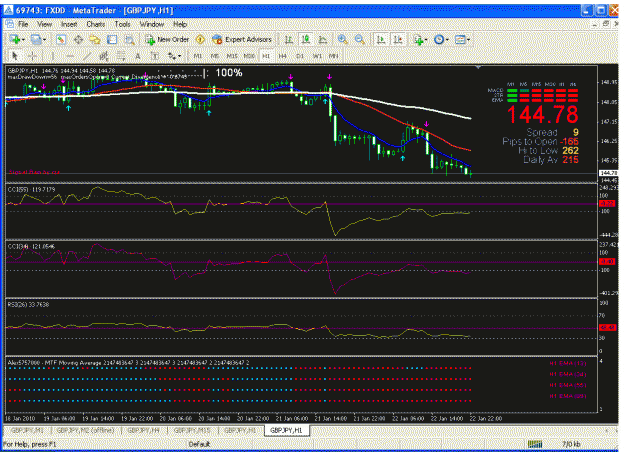This screenshot has height=452, width=625.
Task: Open the View menu
Action: (x=45, y=24)
